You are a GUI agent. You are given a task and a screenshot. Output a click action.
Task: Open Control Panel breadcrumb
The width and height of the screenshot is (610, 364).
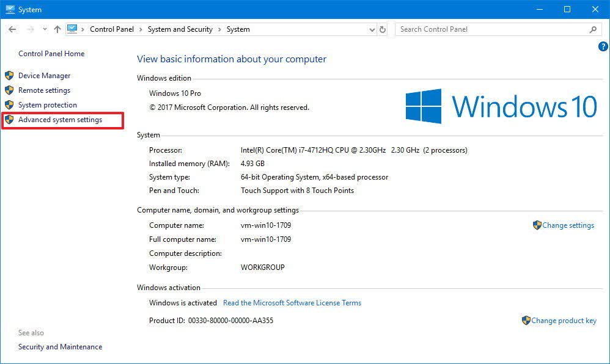click(x=112, y=29)
